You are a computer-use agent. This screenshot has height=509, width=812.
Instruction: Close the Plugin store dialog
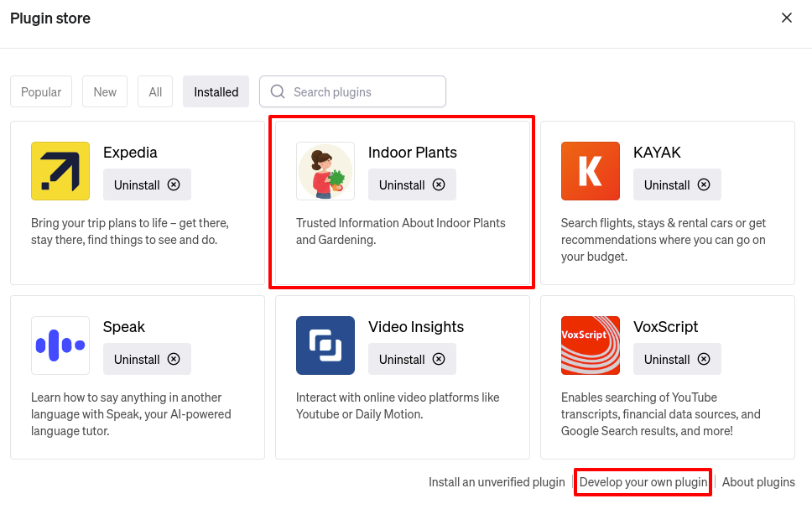787,18
